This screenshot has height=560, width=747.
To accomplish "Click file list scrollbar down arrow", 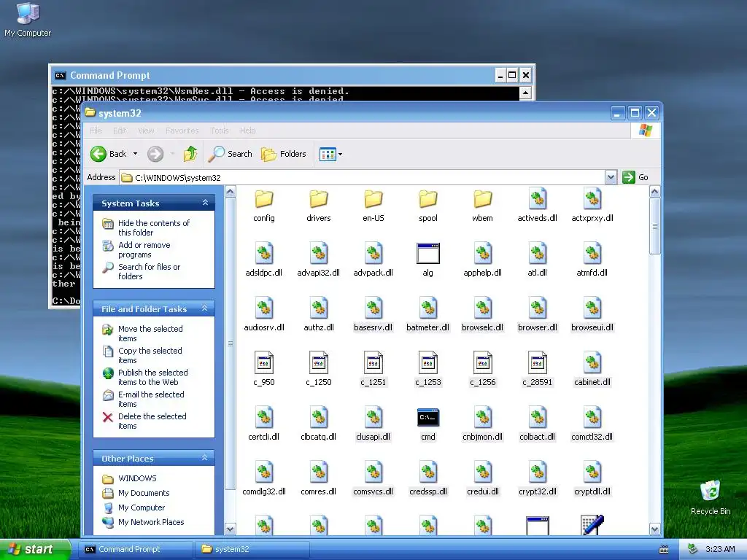I will tap(655, 529).
